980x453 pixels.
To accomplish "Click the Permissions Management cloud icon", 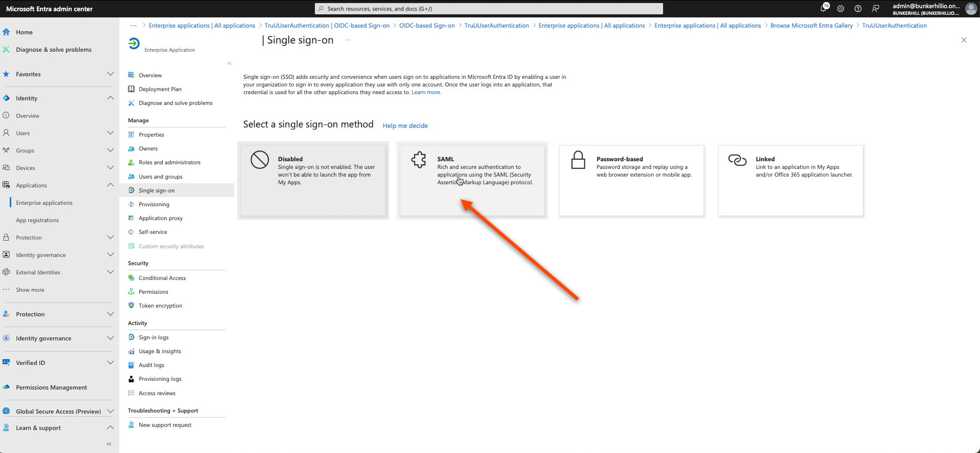I will click(6, 387).
